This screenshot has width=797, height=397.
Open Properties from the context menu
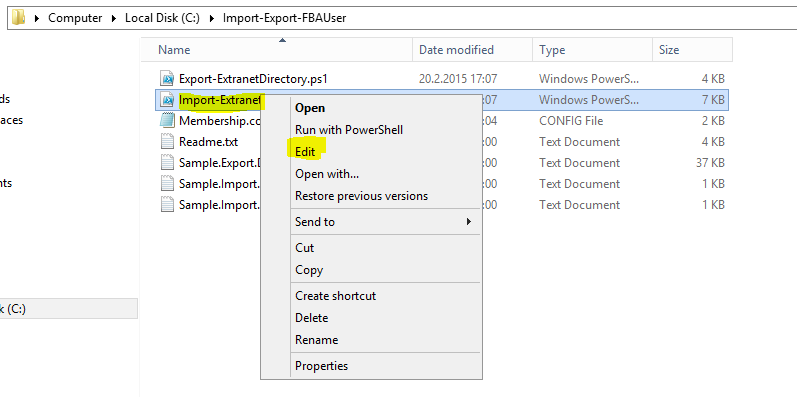321,366
